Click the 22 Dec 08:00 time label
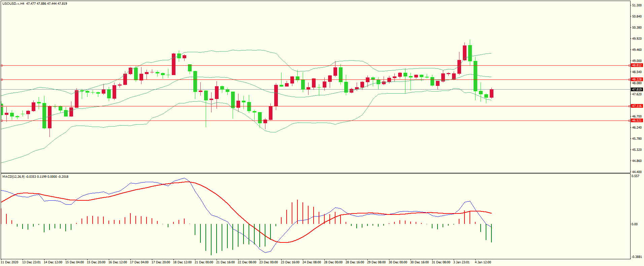The width and height of the screenshot is (644, 266). pos(247,262)
